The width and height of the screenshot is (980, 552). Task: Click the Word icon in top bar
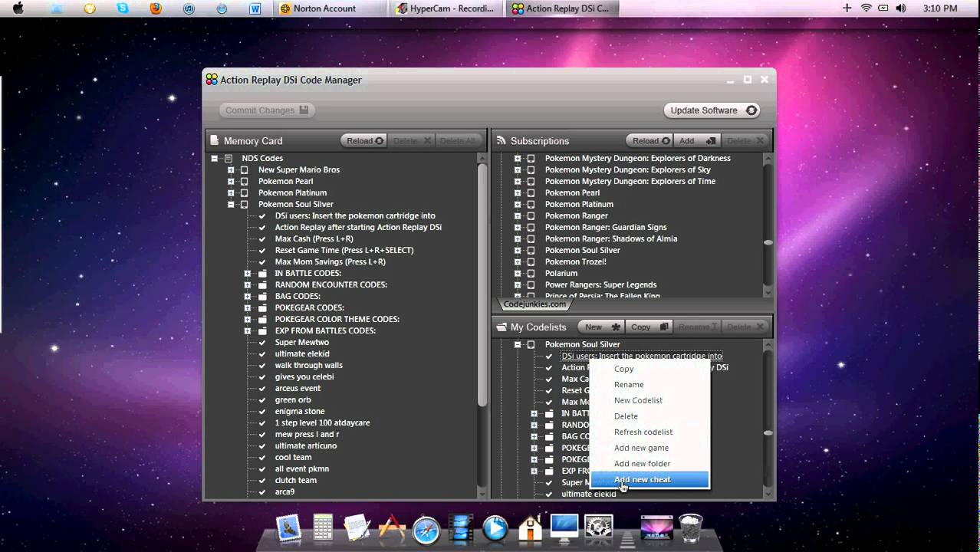[x=255, y=8]
